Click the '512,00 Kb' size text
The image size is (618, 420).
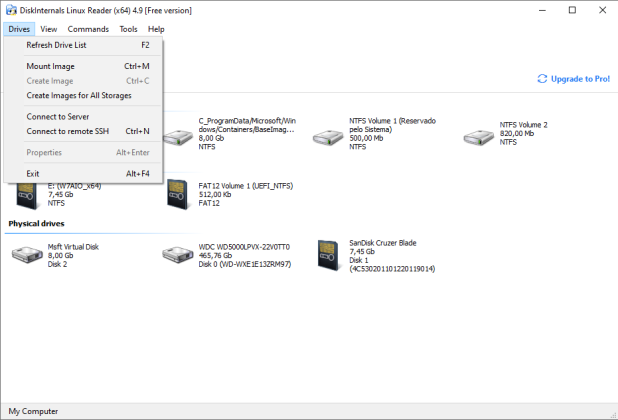[x=215, y=195]
